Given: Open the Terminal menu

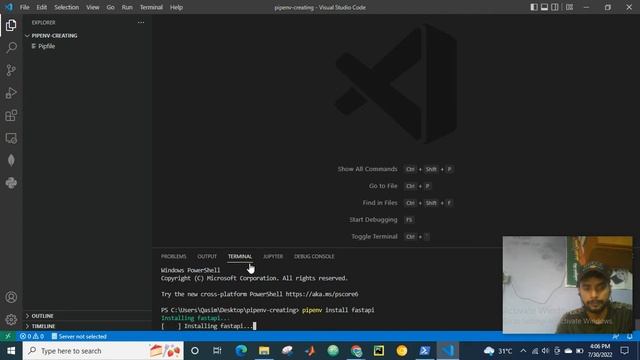Looking at the screenshot, I should coord(151,7).
